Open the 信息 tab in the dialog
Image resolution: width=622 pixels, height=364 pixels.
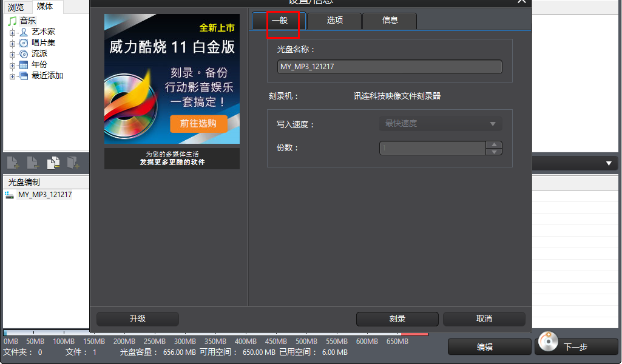click(390, 20)
